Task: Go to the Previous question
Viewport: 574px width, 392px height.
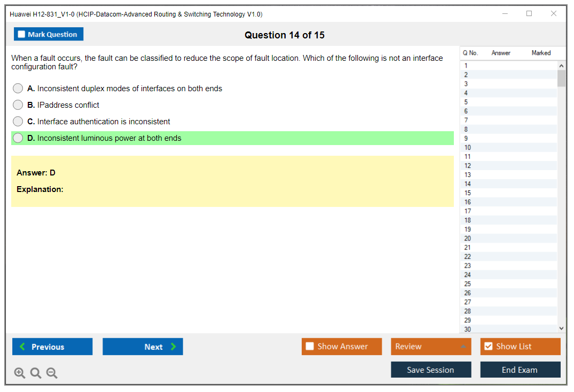Action: pyautogui.click(x=52, y=347)
